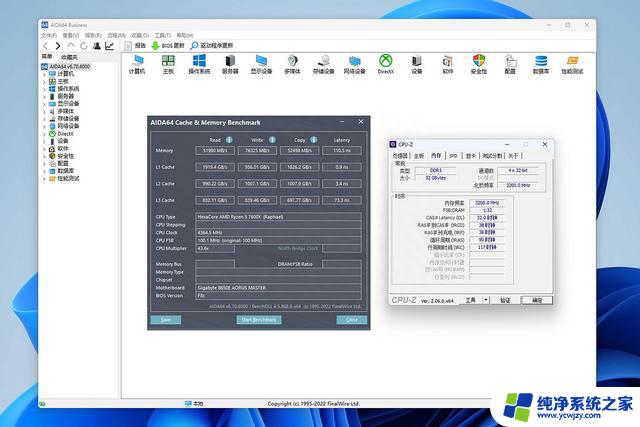The height and width of the screenshot is (427, 640).
Task: Switch to the 收藏夹 (Favorites) tab
Action: (69, 57)
